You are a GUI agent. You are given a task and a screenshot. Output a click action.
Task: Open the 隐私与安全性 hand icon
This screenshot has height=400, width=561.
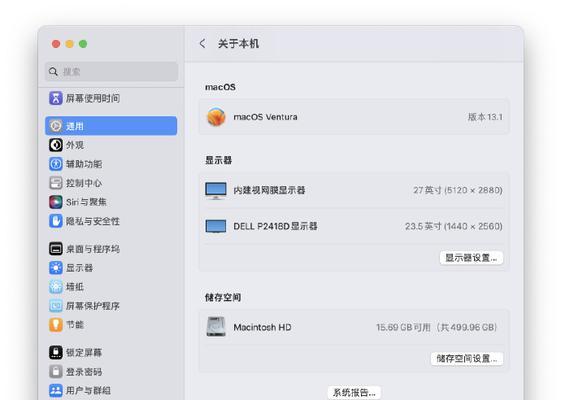tap(55, 221)
